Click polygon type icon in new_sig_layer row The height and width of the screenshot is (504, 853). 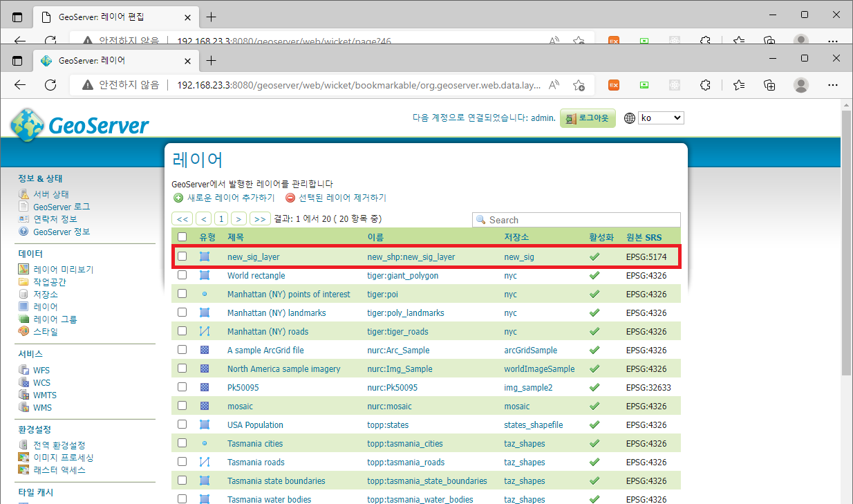pyautogui.click(x=204, y=256)
